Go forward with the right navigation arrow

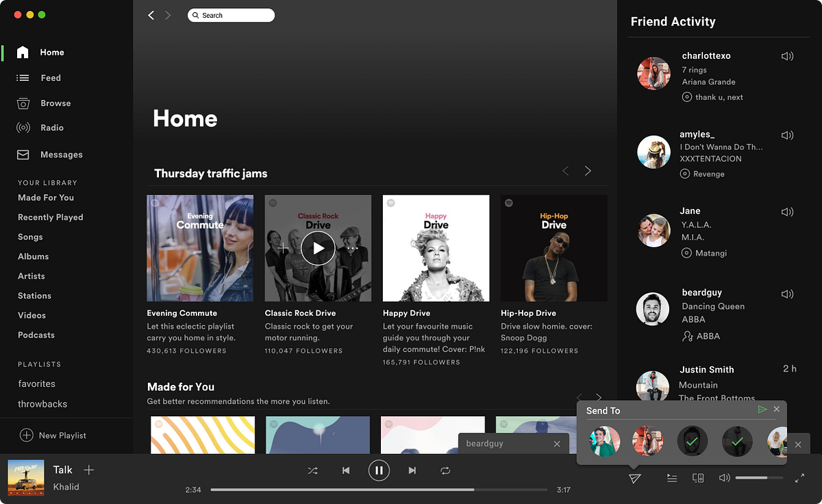click(x=168, y=15)
